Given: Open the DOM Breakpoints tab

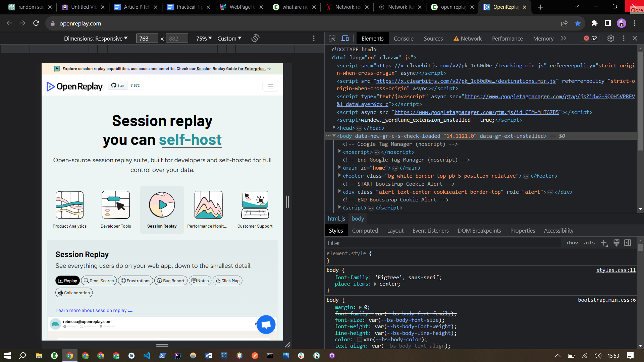Looking at the screenshot, I should 479,231.
